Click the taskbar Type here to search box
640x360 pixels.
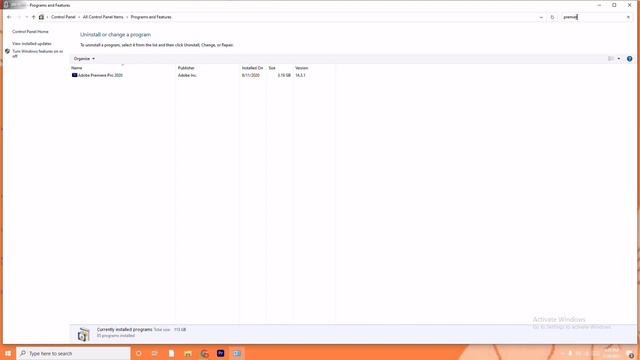[73, 353]
